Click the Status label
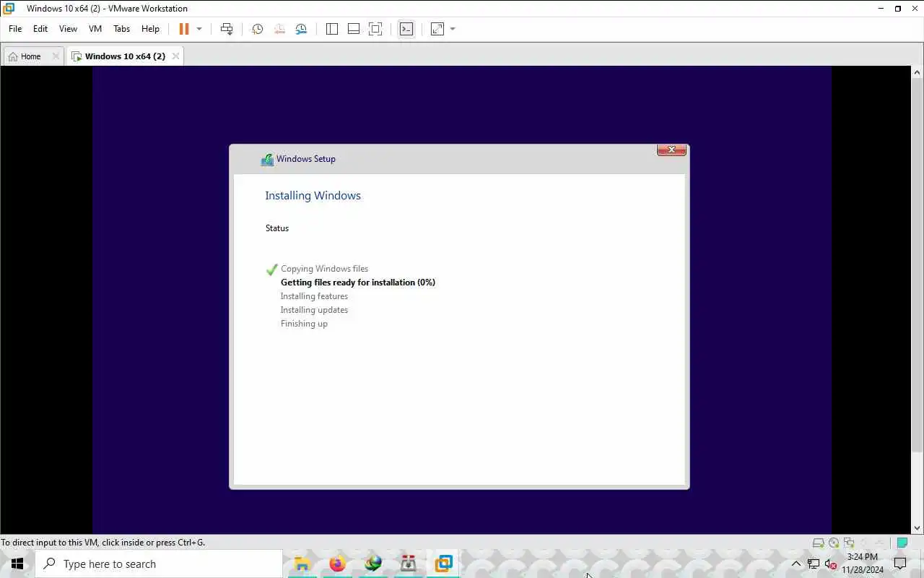Viewport: 924px width, 578px height. click(x=277, y=228)
